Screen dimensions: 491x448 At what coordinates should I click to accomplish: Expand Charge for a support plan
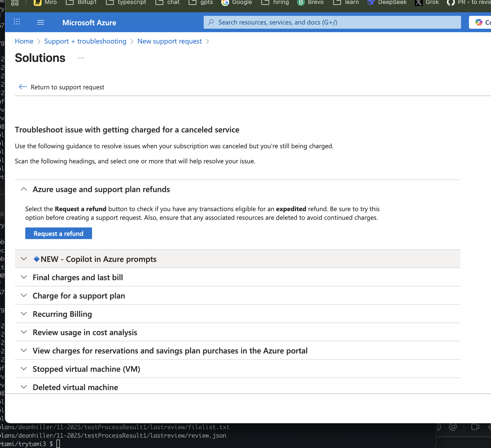[x=238, y=296]
